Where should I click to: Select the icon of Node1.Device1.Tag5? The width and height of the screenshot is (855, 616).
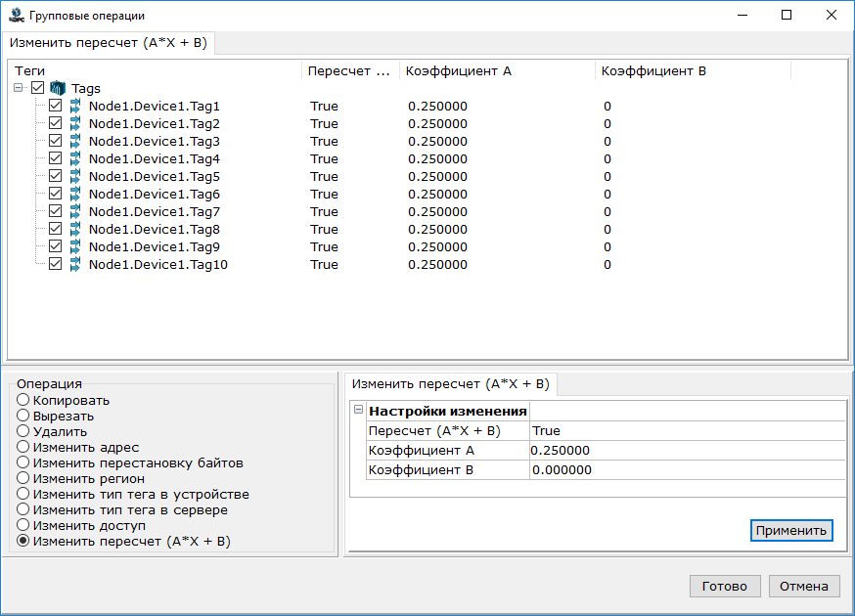[75, 176]
